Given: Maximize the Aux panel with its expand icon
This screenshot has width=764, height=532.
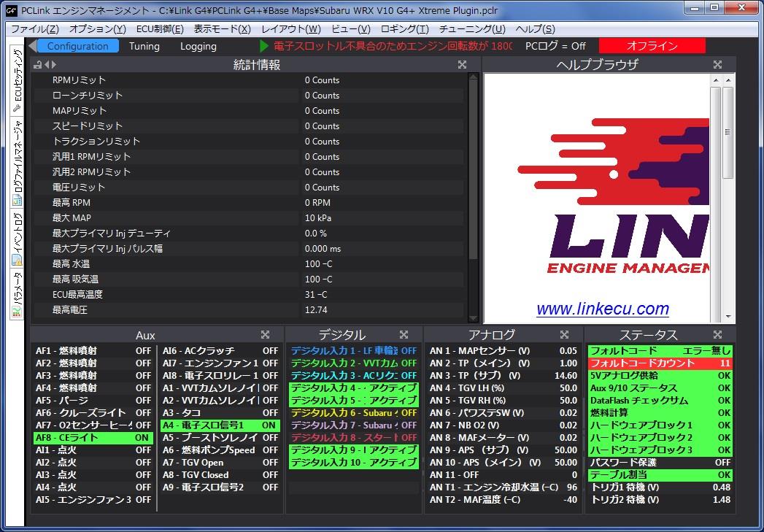Looking at the screenshot, I should click(x=265, y=335).
